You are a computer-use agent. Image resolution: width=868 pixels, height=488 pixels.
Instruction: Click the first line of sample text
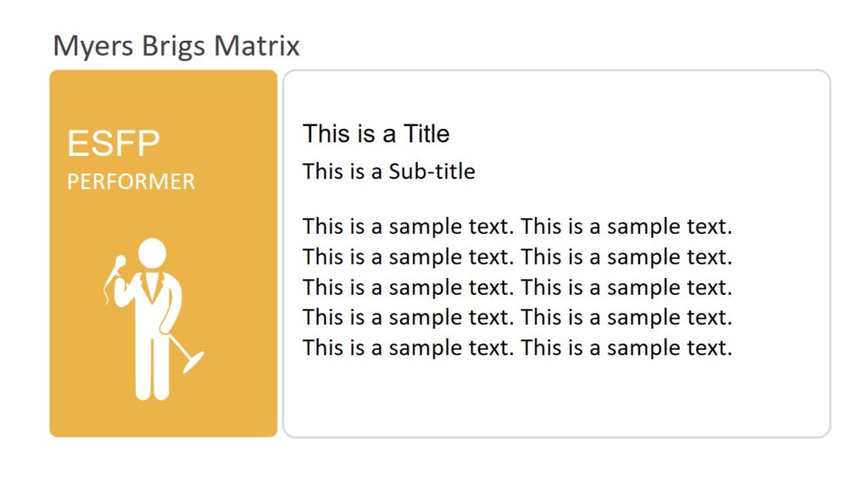pyautogui.click(x=517, y=226)
